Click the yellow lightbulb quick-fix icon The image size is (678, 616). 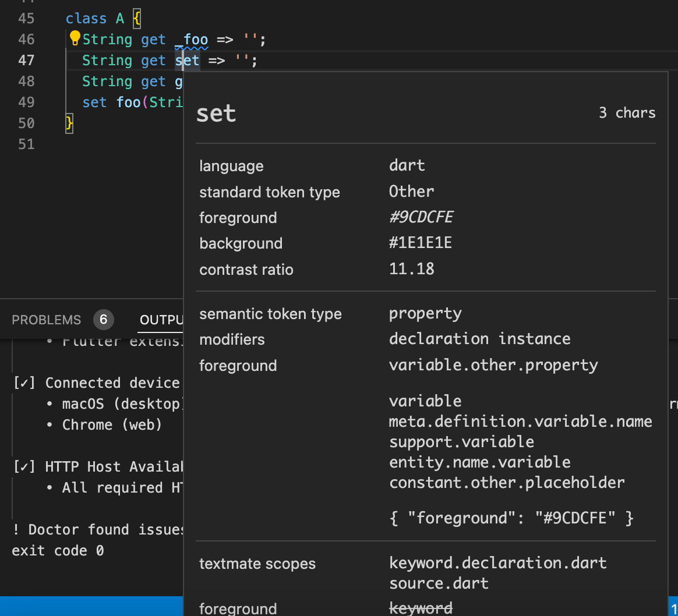[x=75, y=38]
